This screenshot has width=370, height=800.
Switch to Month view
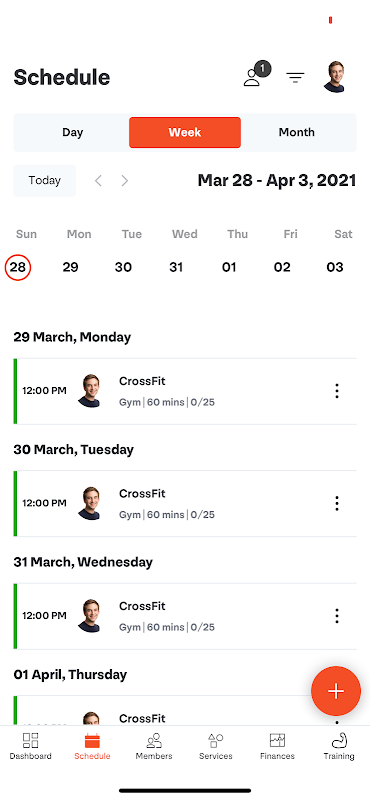click(297, 132)
